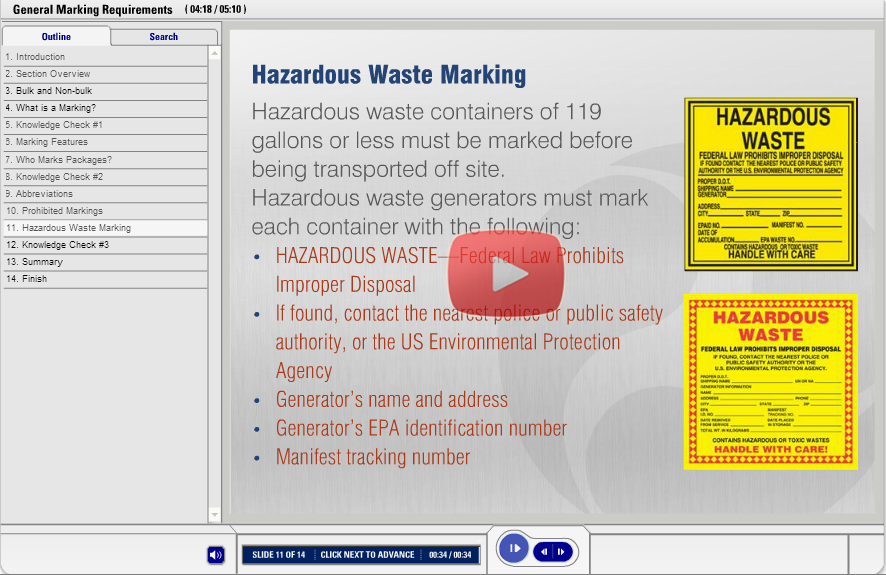886x575 pixels.
Task: Open 5. Knowledge Check #1
Action: (105, 125)
